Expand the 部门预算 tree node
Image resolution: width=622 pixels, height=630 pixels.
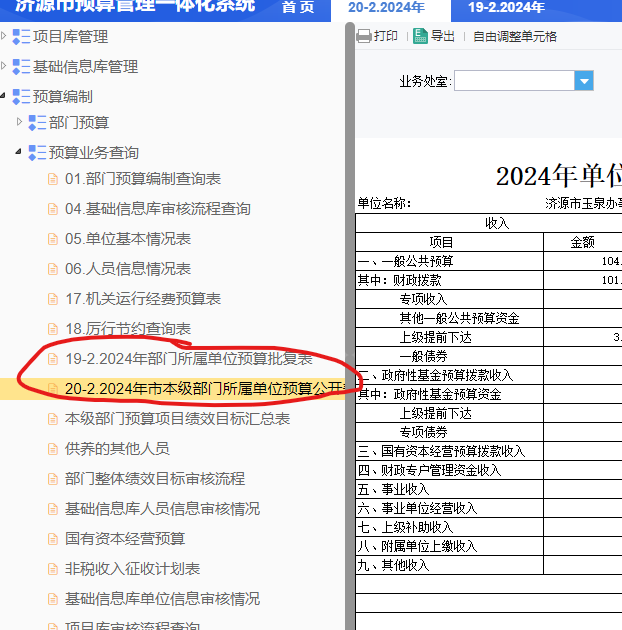pyautogui.click(x=19, y=121)
